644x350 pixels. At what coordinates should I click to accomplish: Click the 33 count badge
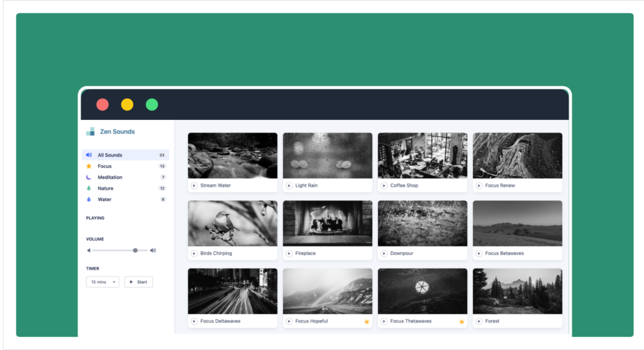click(x=162, y=155)
